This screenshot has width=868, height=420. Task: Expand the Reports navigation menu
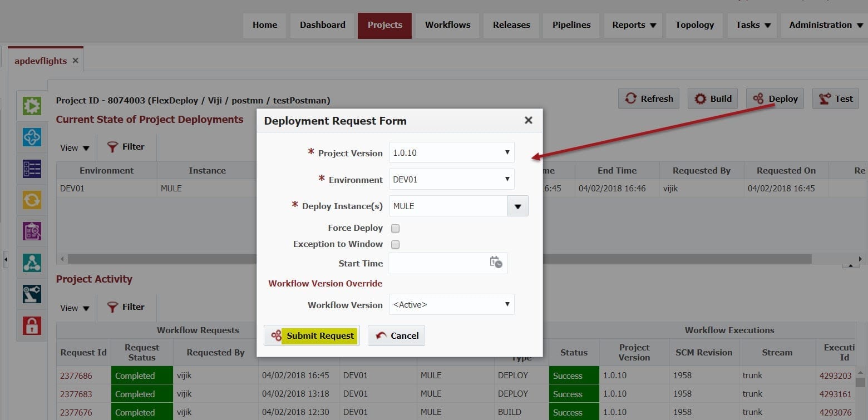[634, 25]
